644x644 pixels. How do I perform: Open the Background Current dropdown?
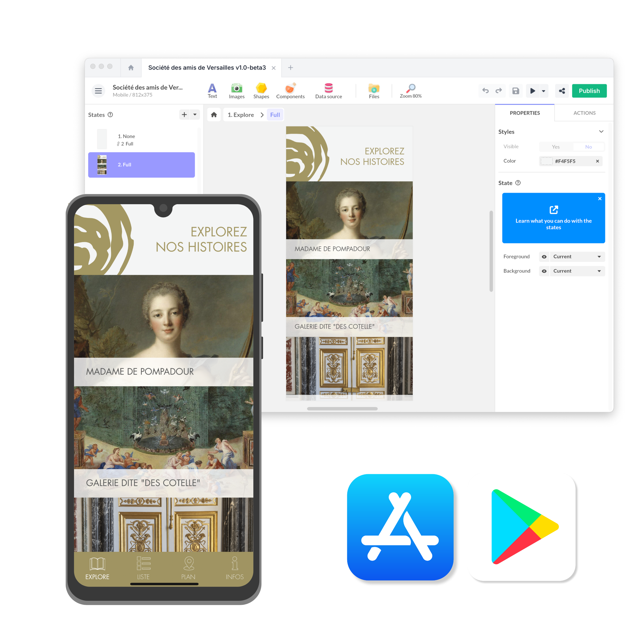click(579, 271)
